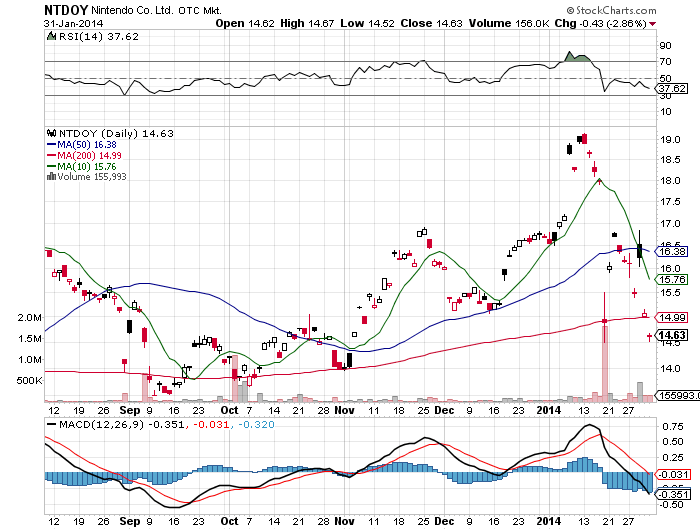Click Close 14.63 in the header row
This screenshot has height=530, width=700.
coord(431,23)
